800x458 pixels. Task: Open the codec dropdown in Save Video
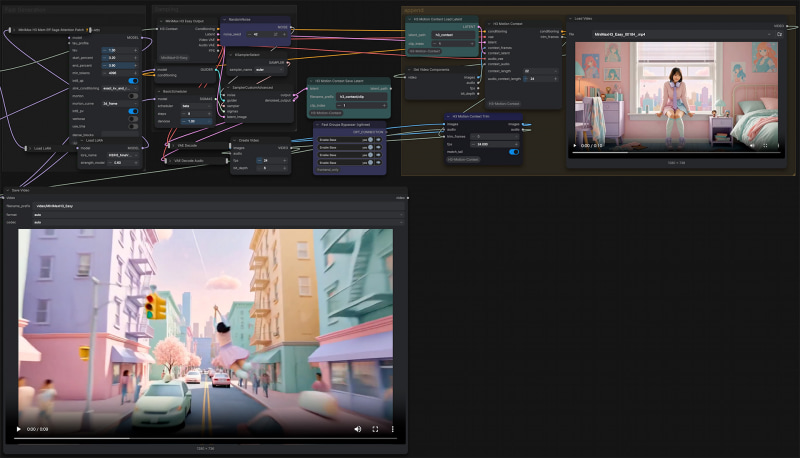(x=218, y=222)
